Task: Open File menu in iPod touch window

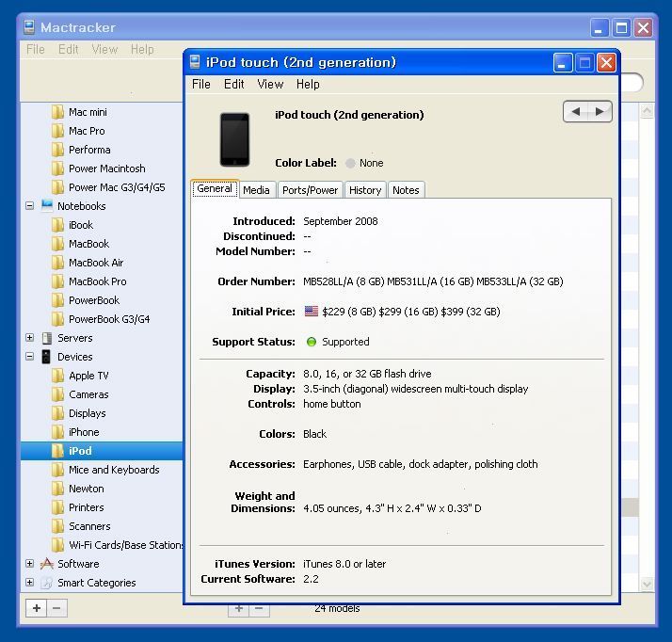Action: 201,85
